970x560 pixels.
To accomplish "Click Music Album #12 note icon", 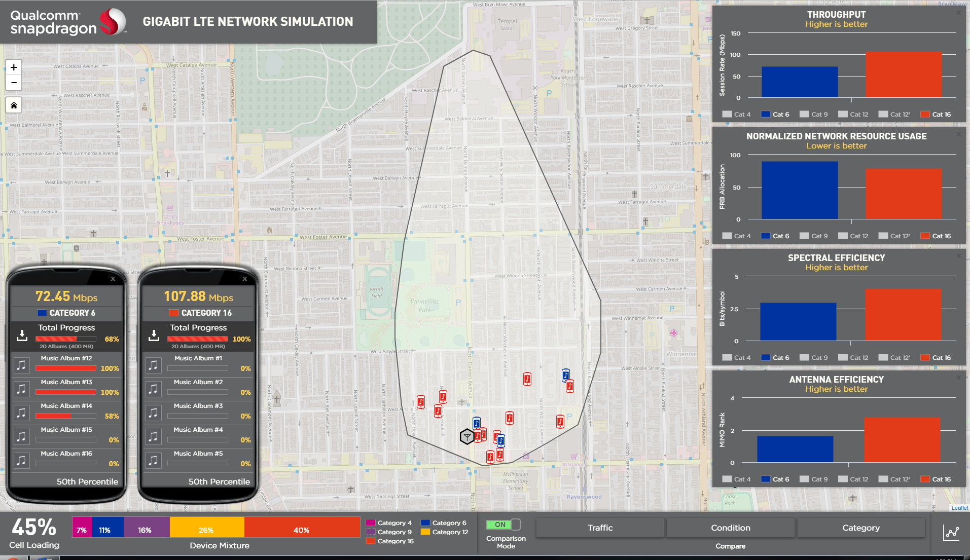I will coord(21,365).
